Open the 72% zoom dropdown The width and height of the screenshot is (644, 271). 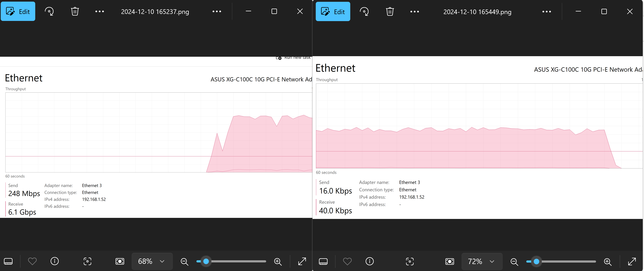point(482,262)
